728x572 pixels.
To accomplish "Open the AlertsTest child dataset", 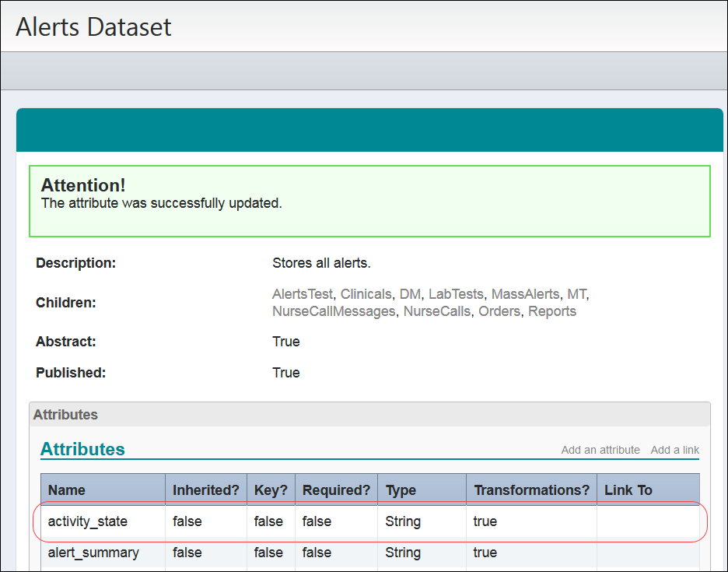I will click(x=302, y=294).
